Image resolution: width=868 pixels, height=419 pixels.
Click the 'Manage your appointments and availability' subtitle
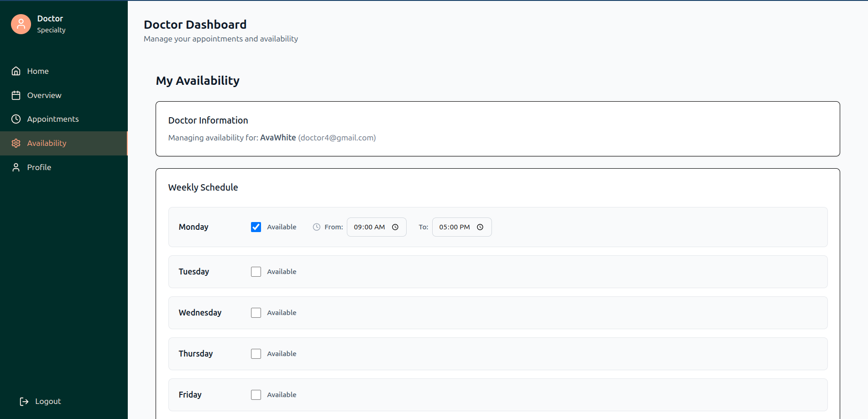[x=221, y=39]
